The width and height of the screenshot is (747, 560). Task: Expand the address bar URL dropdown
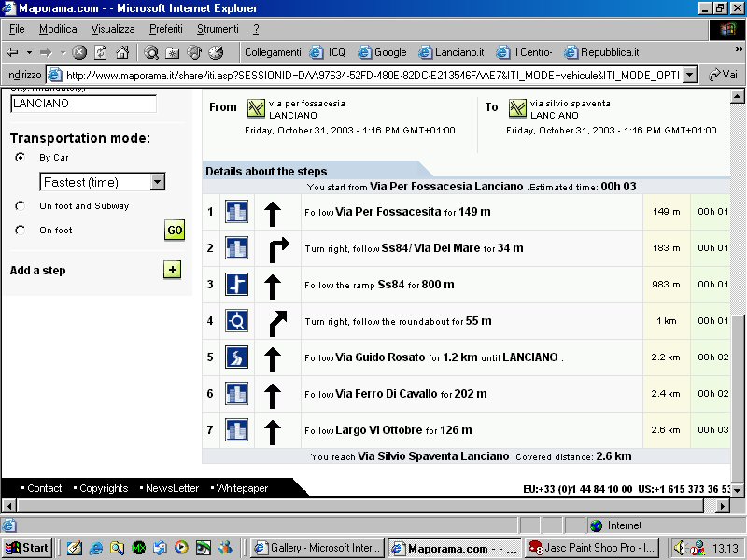pos(689,75)
